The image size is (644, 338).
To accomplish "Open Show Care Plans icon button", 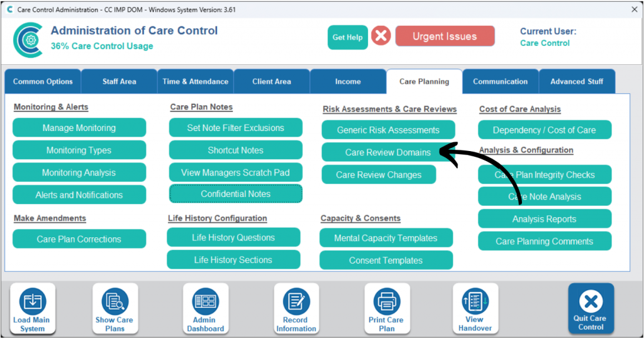I will 115,309.
